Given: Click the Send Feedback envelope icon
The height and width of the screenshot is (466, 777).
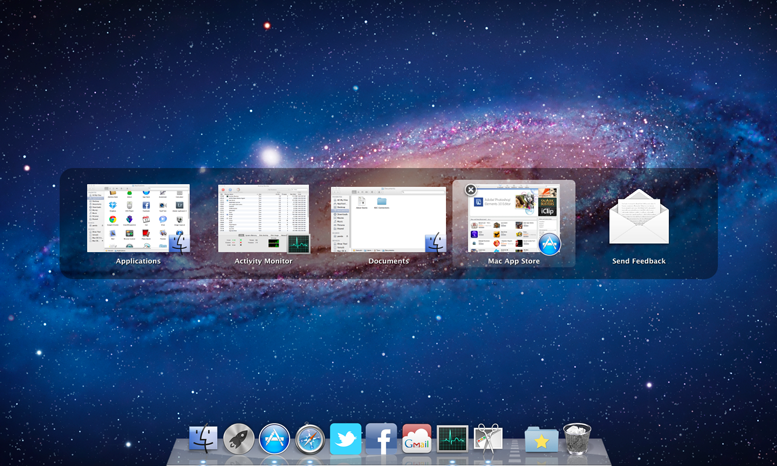Looking at the screenshot, I should pyautogui.click(x=639, y=217).
